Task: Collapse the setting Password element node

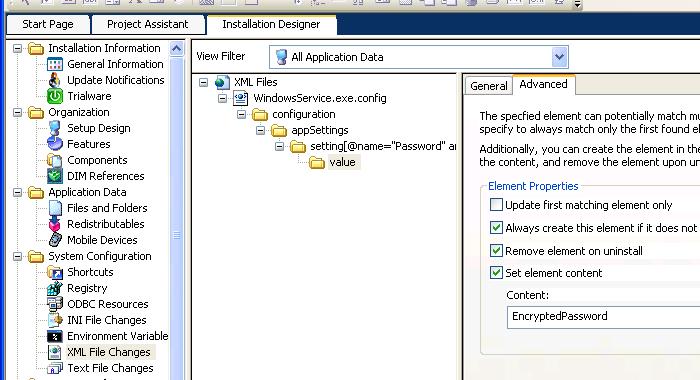Action: coord(279,146)
